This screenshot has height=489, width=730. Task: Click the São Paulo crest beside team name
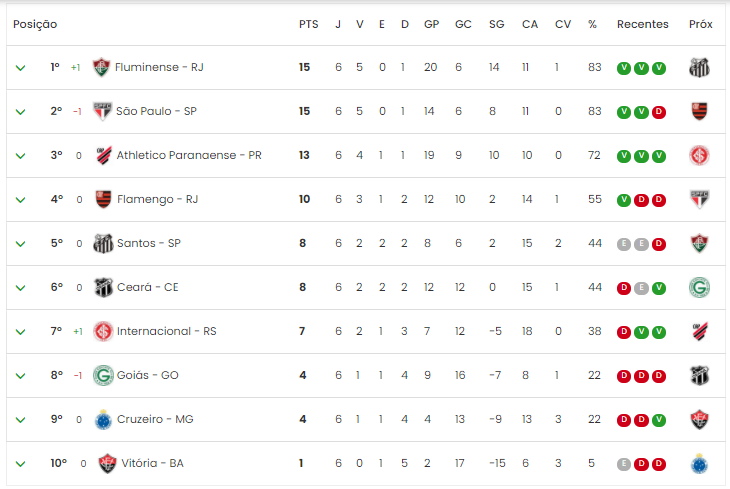[x=102, y=111]
